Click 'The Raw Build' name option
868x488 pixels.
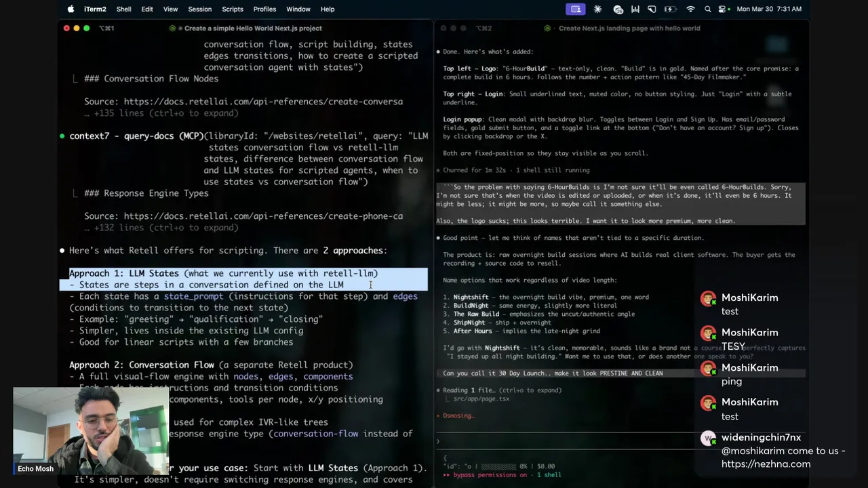(476, 314)
